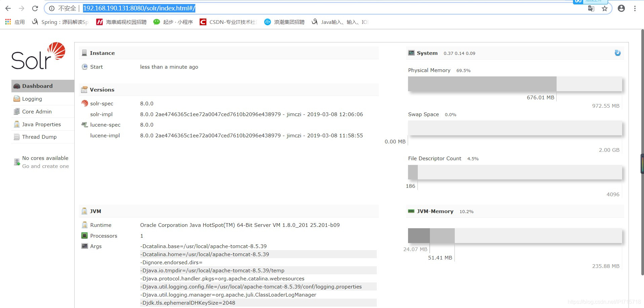Click the solr-impl version value

pyautogui.click(x=251, y=114)
